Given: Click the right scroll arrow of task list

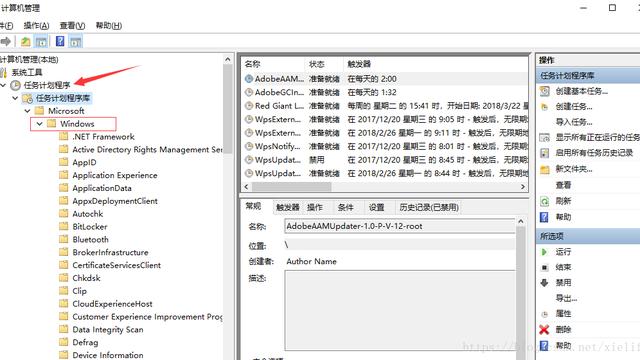Looking at the screenshot, I should 523,187.
